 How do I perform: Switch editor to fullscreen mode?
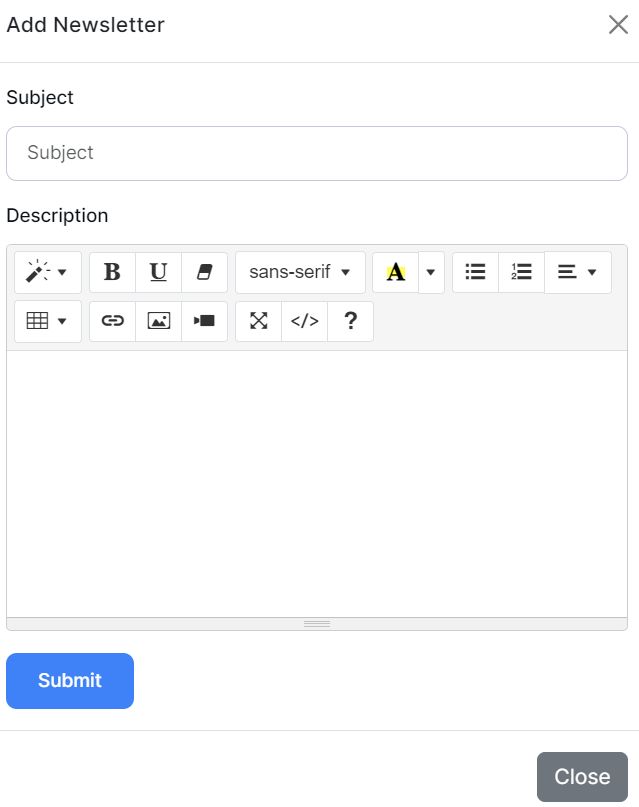click(258, 321)
